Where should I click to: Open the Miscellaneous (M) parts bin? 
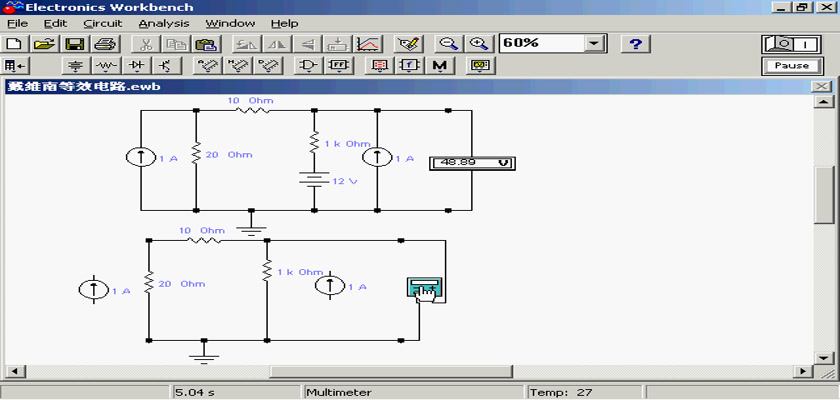440,66
